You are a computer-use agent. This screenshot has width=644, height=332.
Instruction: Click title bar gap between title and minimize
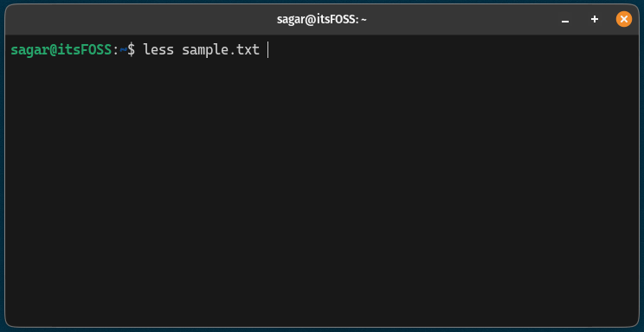tap(462, 20)
